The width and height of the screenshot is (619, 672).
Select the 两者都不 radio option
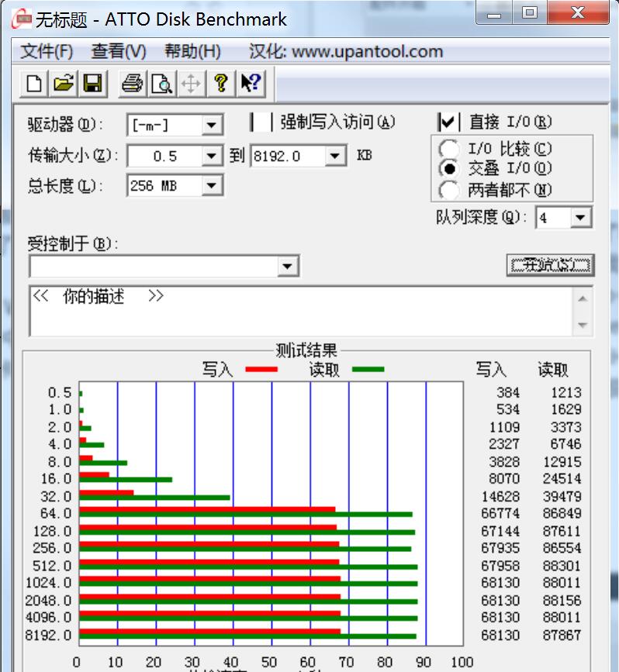point(448,189)
